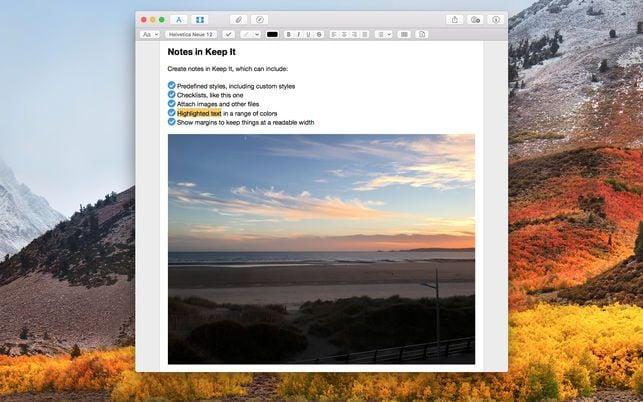Click the info button at the top right

tap(496, 19)
